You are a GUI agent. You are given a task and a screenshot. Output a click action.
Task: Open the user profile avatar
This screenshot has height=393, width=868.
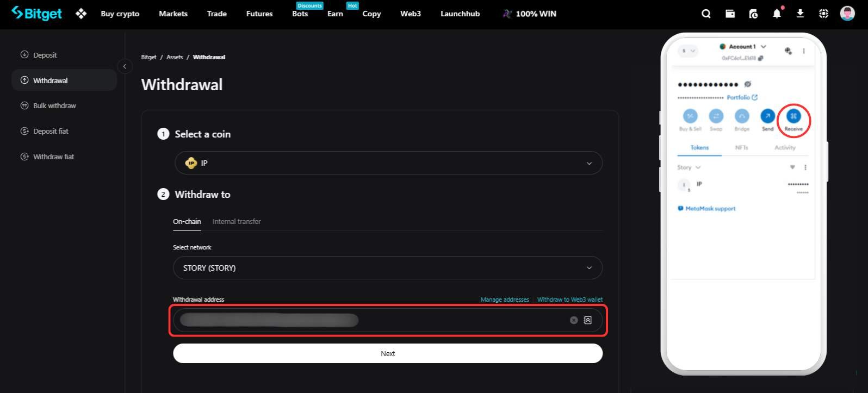click(x=847, y=13)
